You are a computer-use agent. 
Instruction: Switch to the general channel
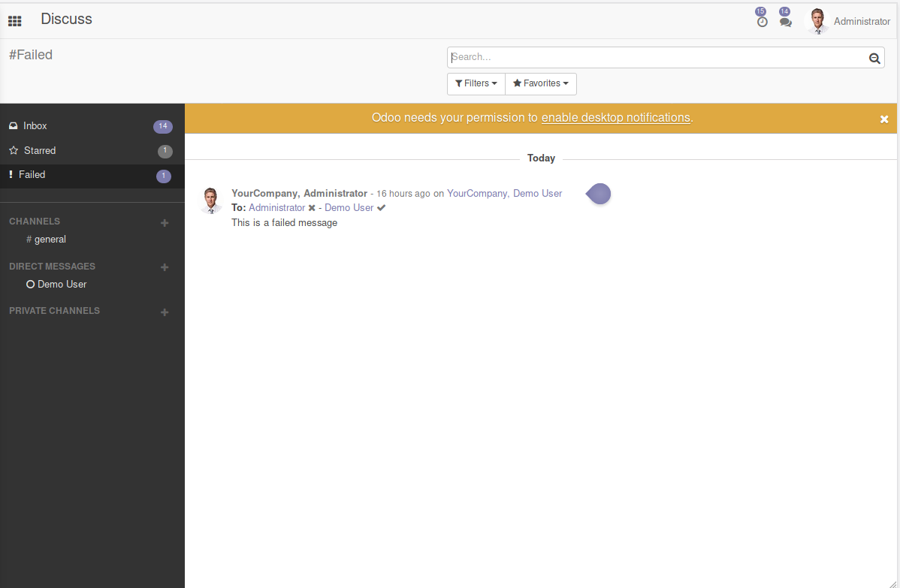point(47,239)
